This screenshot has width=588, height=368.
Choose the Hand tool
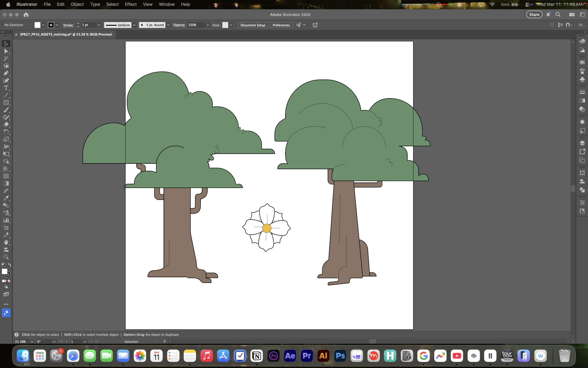coord(6,242)
